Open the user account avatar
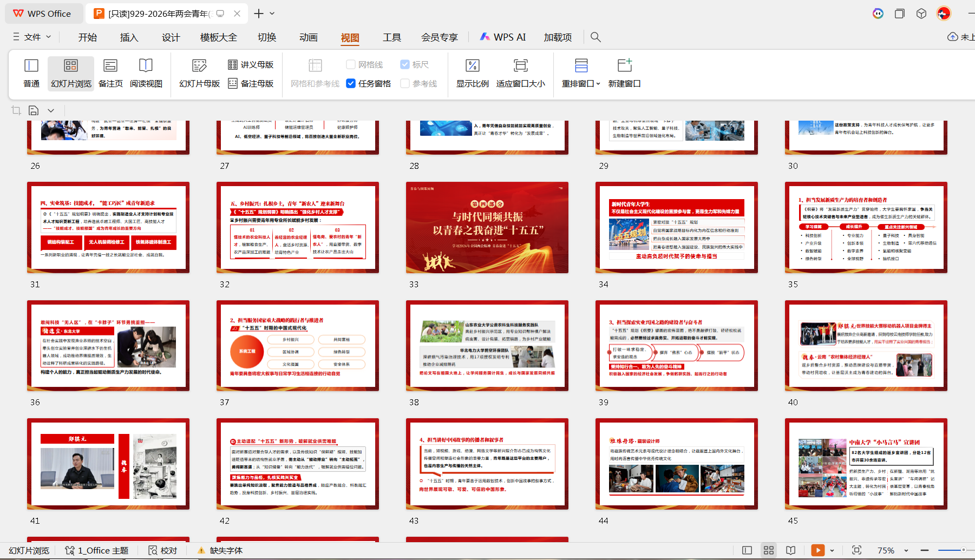The image size is (975, 560). tap(944, 14)
